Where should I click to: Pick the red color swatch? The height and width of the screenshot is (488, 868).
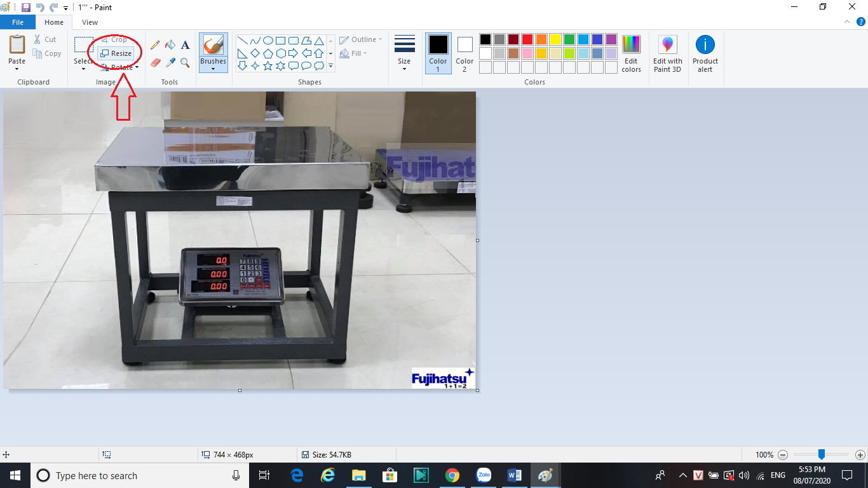coord(527,39)
